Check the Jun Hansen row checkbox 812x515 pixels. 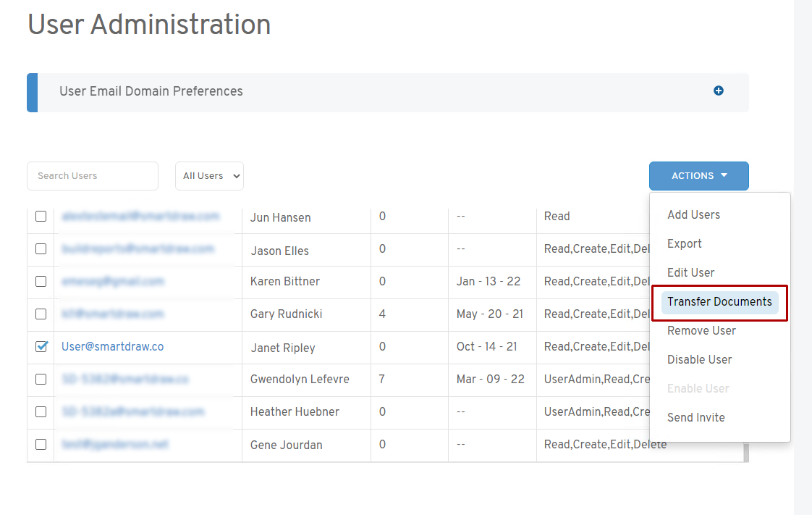pyautogui.click(x=41, y=216)
